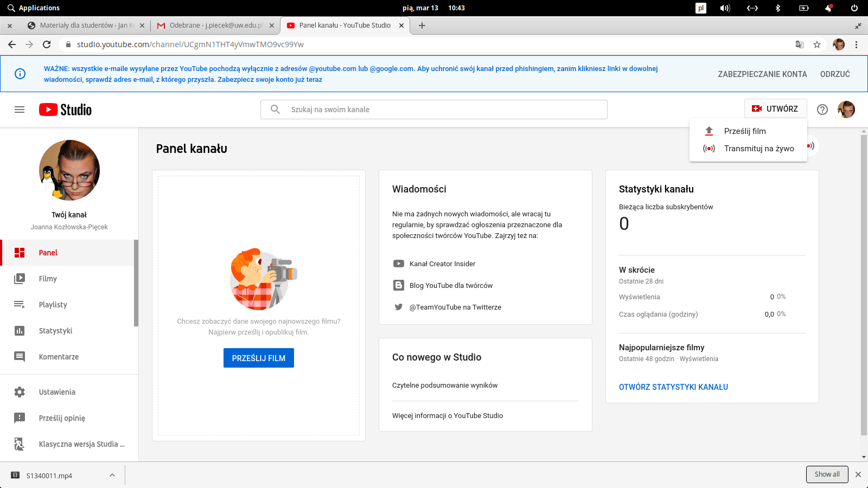Choose Prześlij film from create menu
The image size is (868, 488).
(x=748, y=131)
